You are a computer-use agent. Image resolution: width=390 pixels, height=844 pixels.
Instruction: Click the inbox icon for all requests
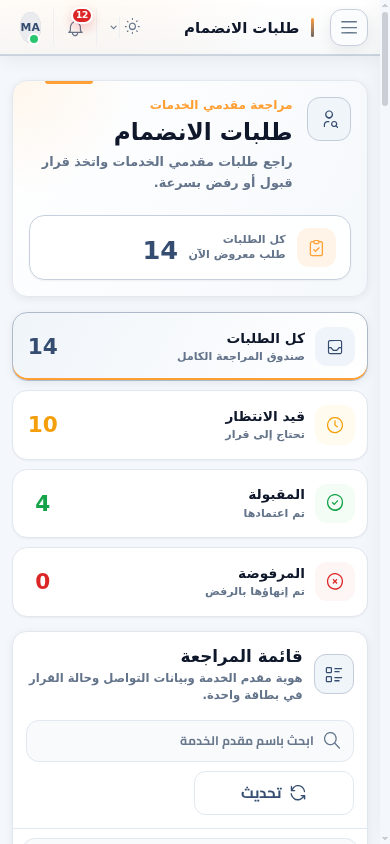[335, 347]
